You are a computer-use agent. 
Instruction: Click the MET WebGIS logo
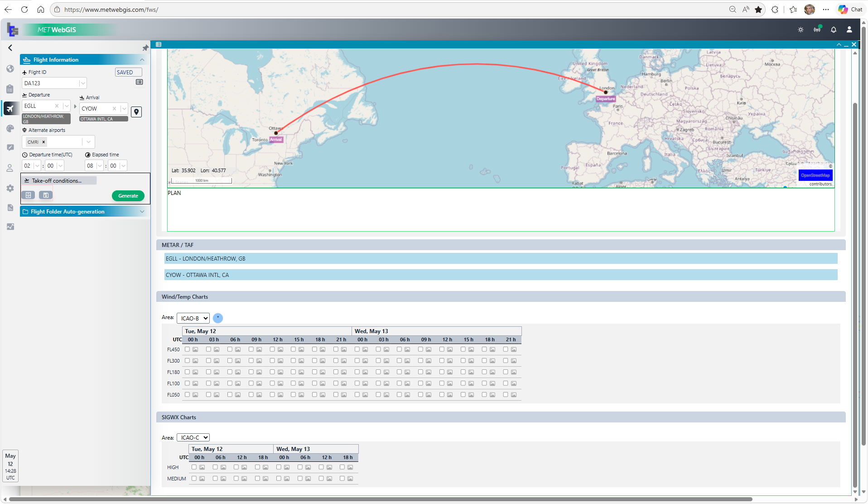tap(57, 30)
